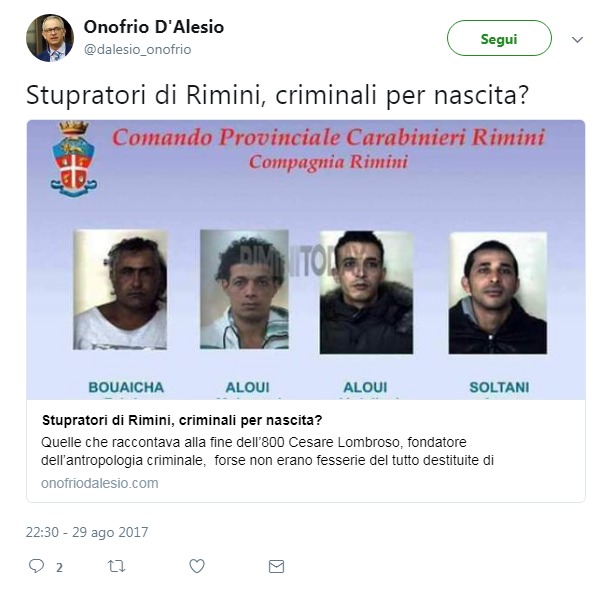Follow the account with the Segui button

click(499, 38)
